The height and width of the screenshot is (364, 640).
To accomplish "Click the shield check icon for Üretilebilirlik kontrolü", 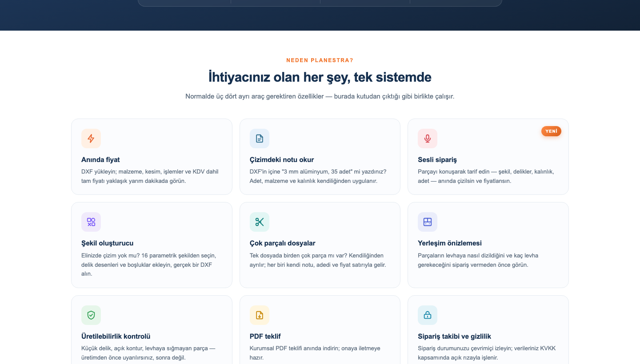I will [91, 315].
